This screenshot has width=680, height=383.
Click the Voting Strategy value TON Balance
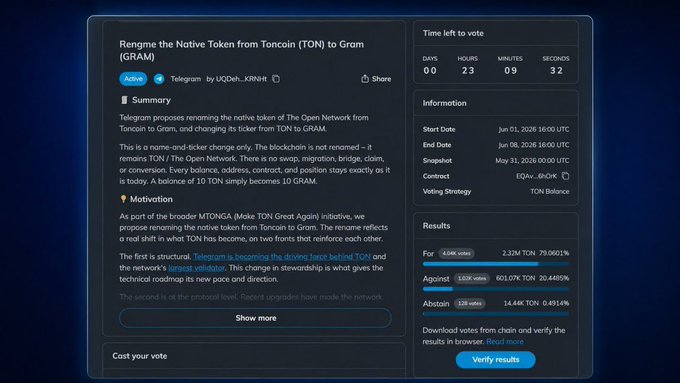(549, 191)
